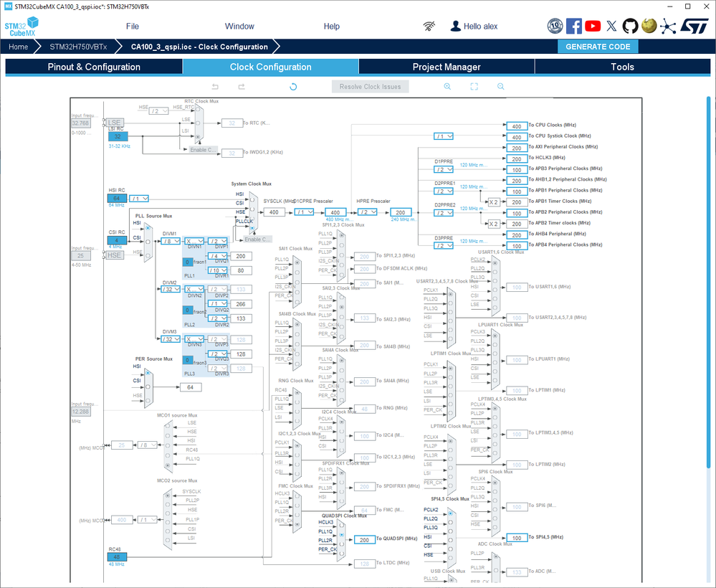
Task: Select HSI in the PER Source Mux
Action: tap(148, 374)
